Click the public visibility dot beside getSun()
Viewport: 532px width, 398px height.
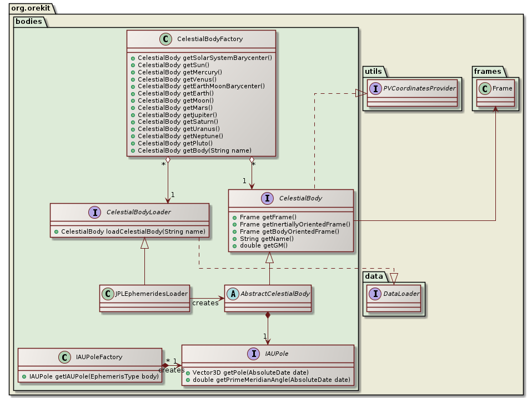click(132, 65)
